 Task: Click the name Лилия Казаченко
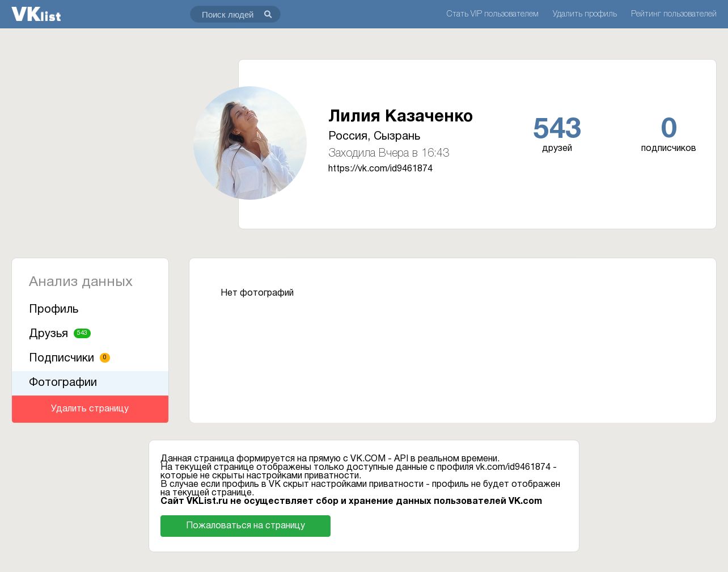400,116
